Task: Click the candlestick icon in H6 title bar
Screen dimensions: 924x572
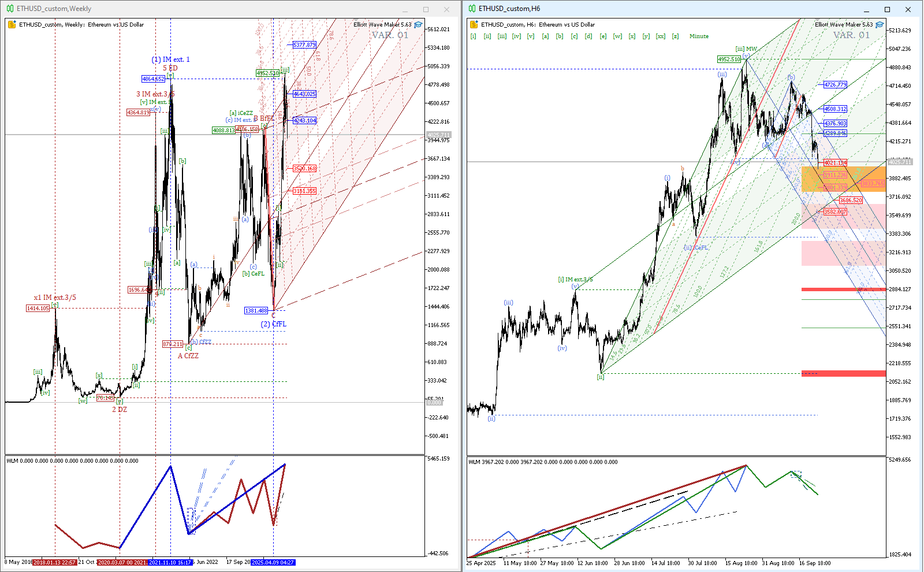Action: point(472,9)
